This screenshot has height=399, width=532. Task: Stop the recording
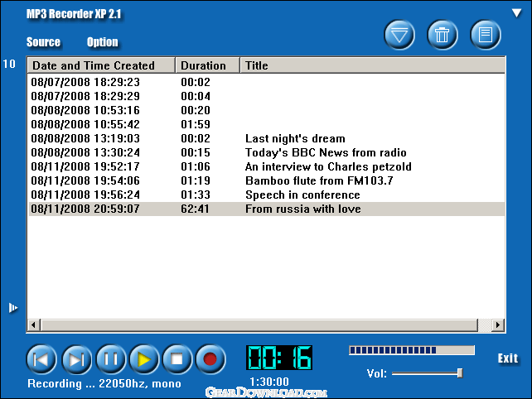(x=177, y=359)
